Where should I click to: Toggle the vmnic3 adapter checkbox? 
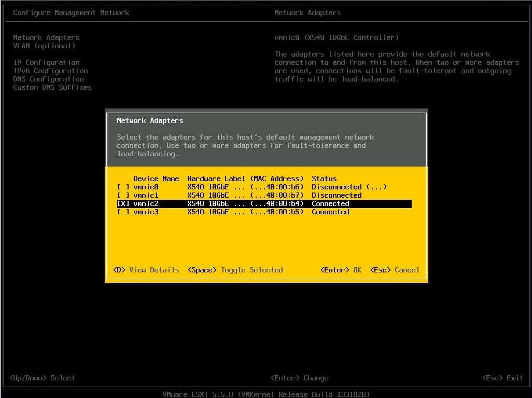(123, 212)
